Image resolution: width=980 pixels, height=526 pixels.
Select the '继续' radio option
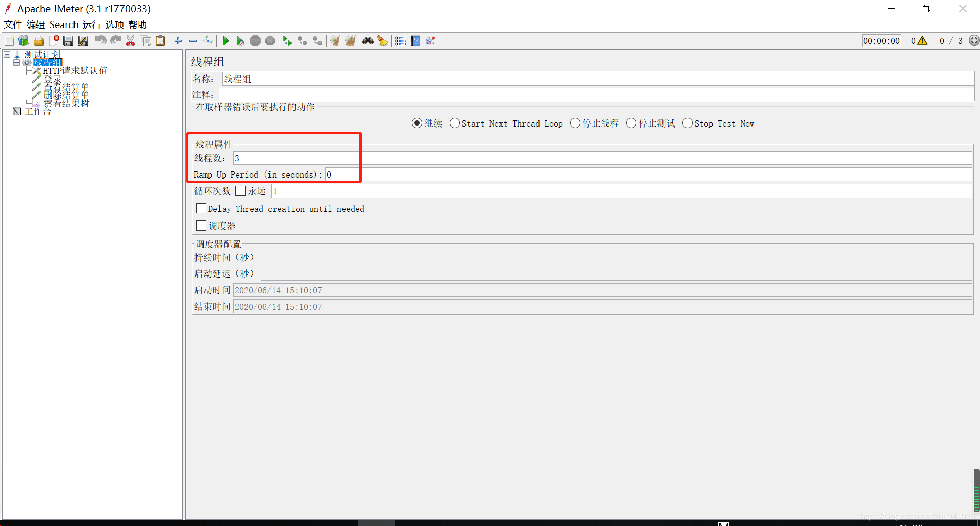[417, 123]
